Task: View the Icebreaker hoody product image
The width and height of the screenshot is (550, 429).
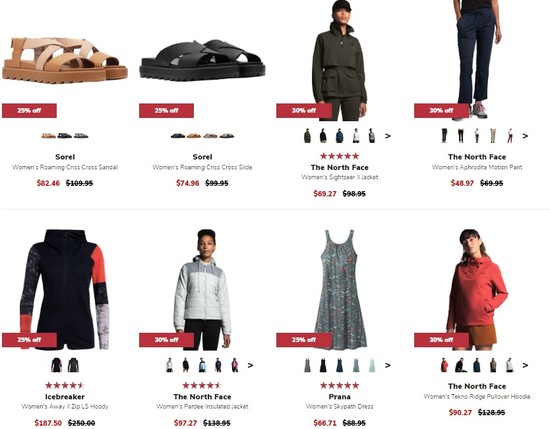Action: [65, 289]
